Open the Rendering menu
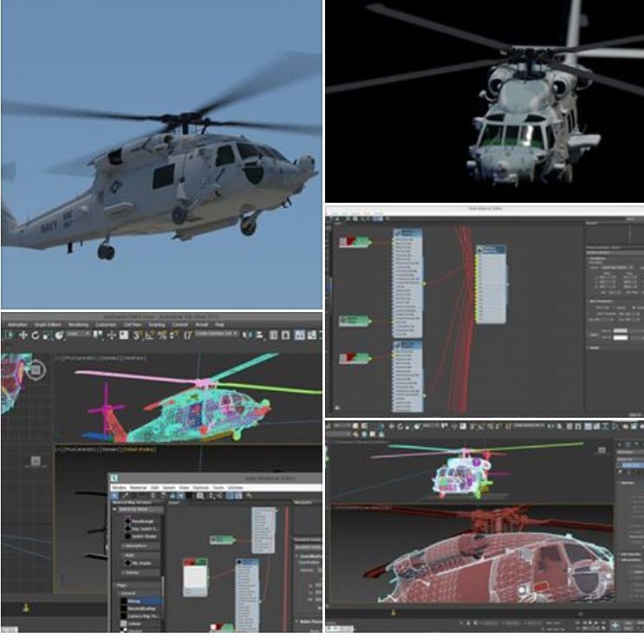The height and width of the screenshot is (644, 644). point(78,324)
